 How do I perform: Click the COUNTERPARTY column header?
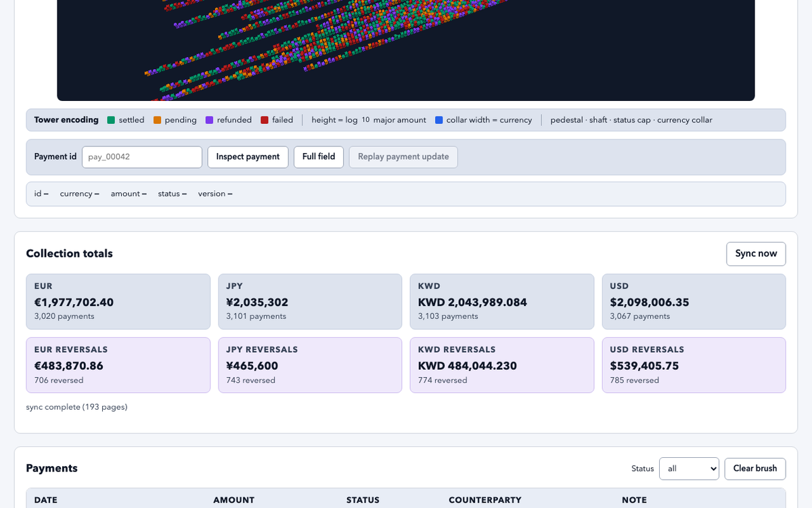tap(485, 500)
